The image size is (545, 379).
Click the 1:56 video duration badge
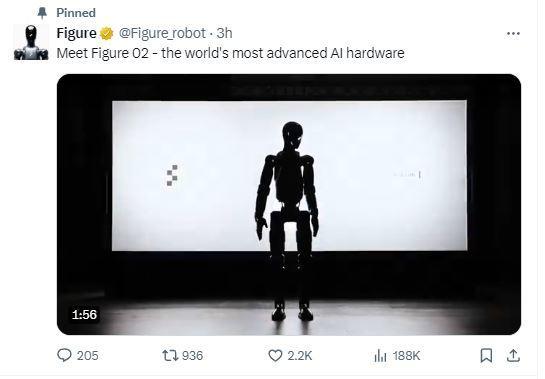tap(84, 315)
